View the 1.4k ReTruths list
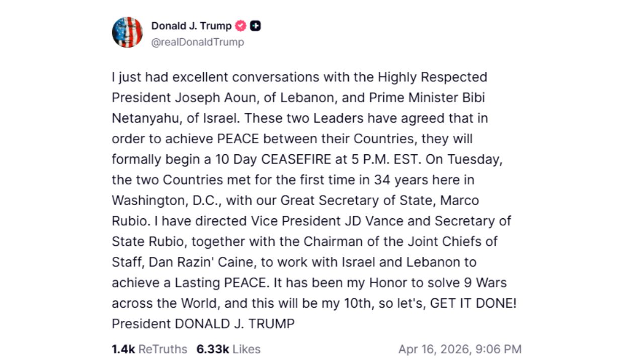Image resolution: width=644 pixels, height=362 pixels. (149, 349)
